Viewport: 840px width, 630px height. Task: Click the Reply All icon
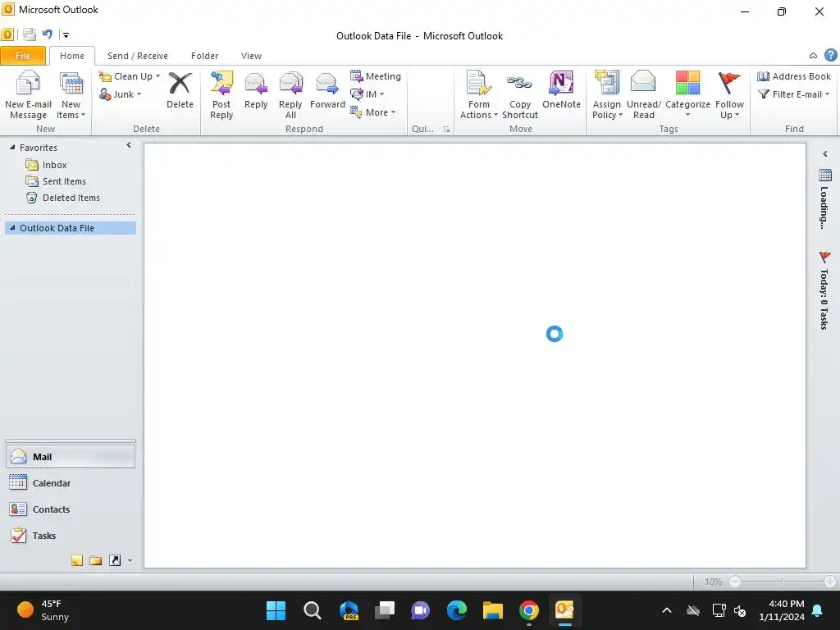pos(290,95)
